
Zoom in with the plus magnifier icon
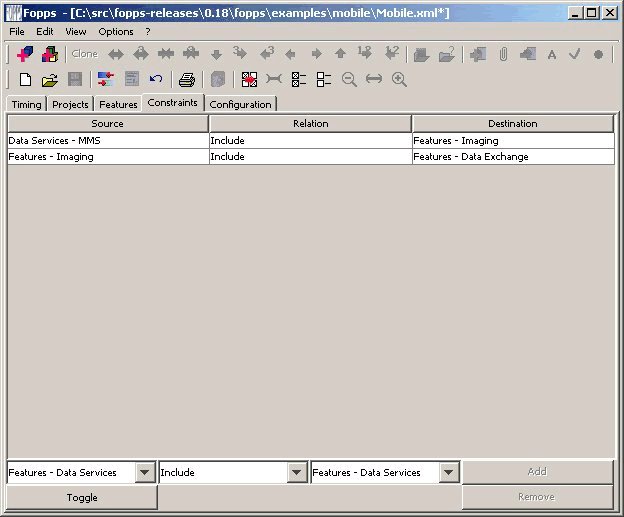399,80
